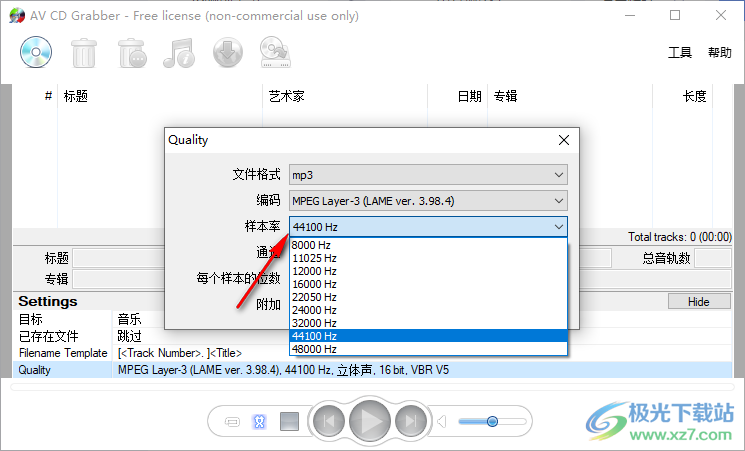Click the 日期 column header
The image size is (745, 451).
click(458, 96)
